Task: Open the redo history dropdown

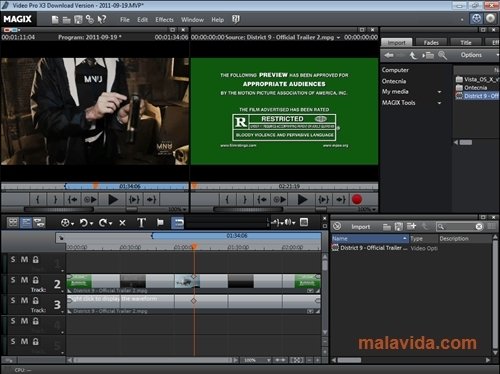Action: click(x=110, y=223)
